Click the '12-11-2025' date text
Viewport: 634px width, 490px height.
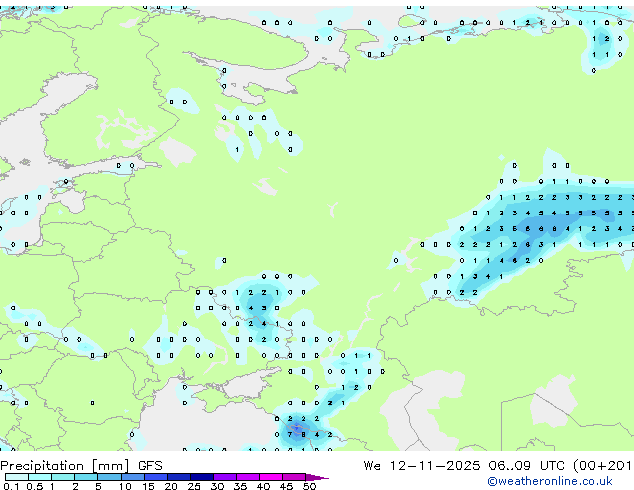[x=435, y=466]
